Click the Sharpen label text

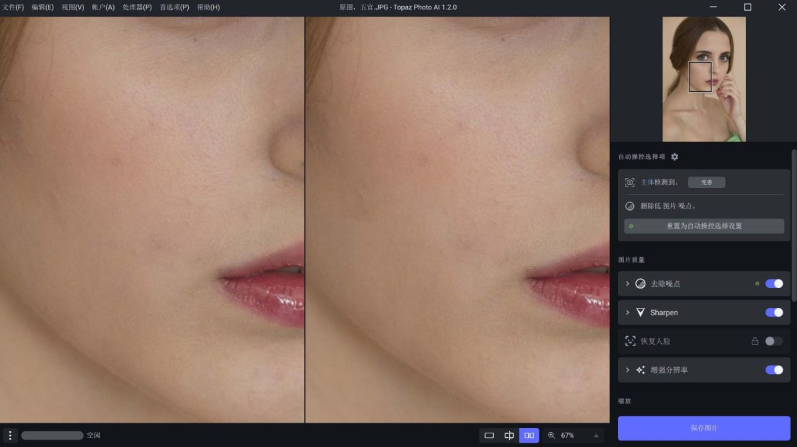(664, 313)
